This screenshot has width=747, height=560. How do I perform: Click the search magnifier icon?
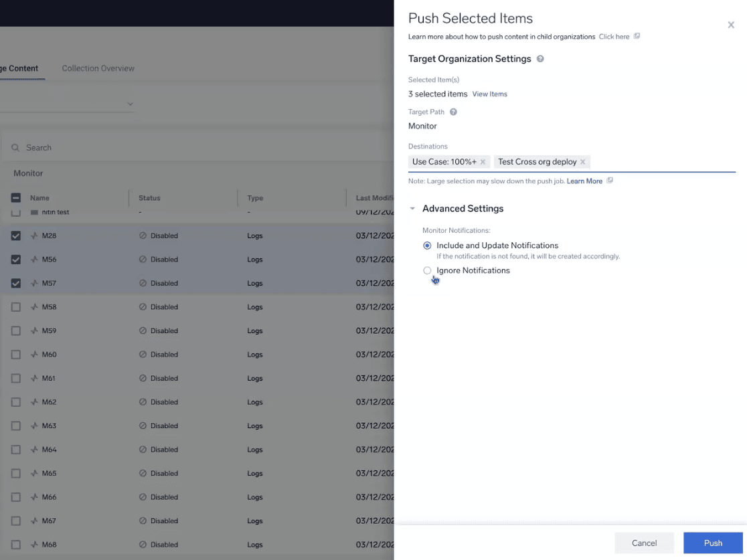tap(15, 148)
